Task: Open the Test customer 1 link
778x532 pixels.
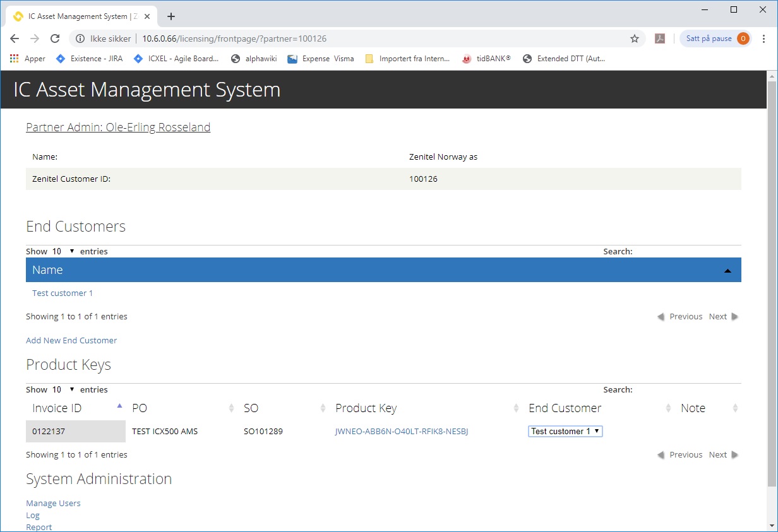Action: click(x=63, y=293)
